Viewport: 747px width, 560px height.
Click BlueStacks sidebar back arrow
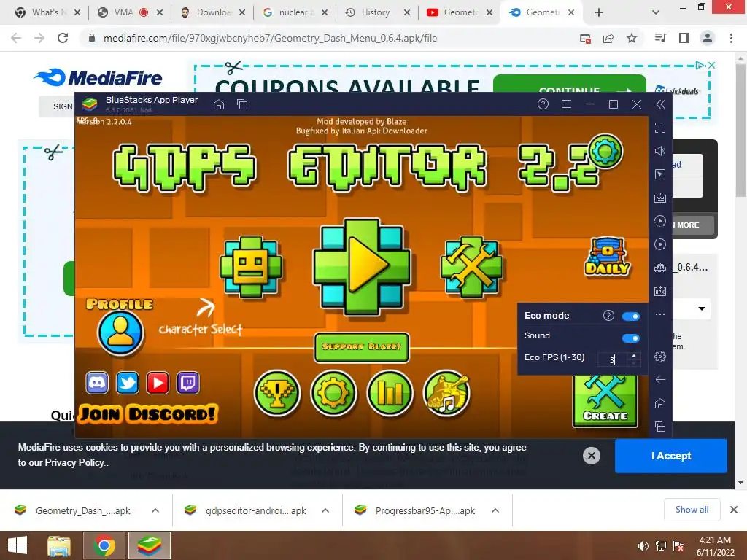660,379
